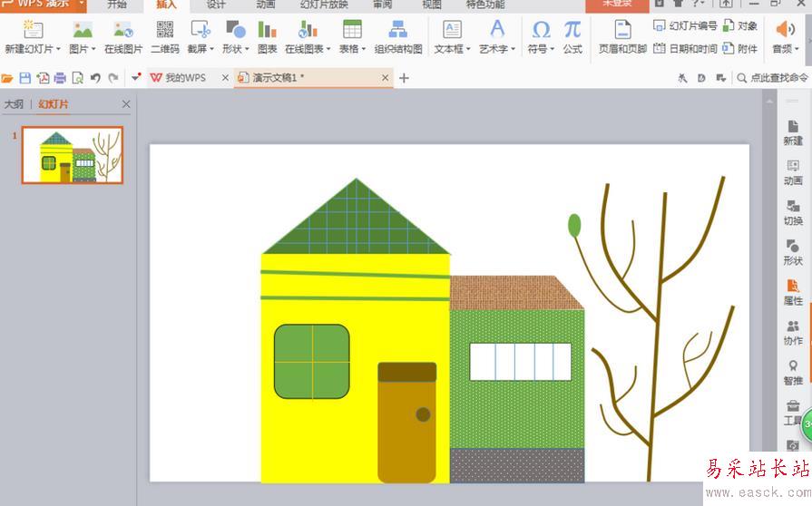Viewport: 812px width, 506px height.
Task: Expand the 新建幻灯片 dropdown arrow
Action: 58,49
